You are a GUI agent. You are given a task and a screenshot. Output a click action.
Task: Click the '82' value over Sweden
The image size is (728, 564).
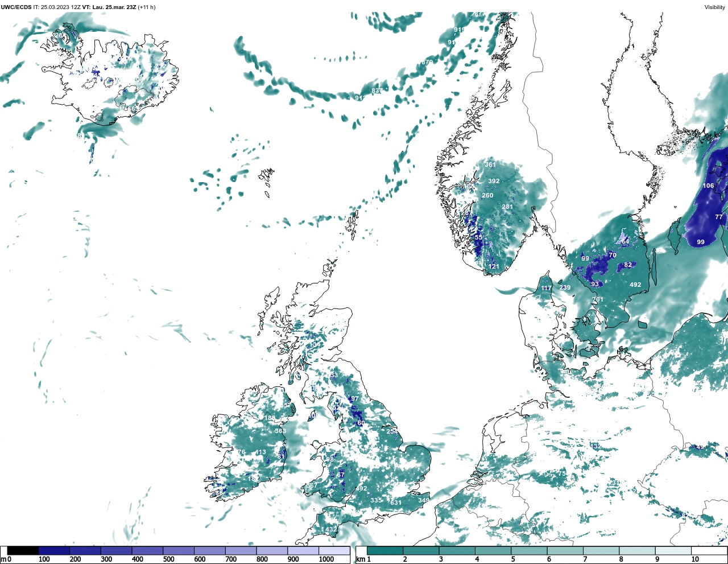tap(628, 265)
